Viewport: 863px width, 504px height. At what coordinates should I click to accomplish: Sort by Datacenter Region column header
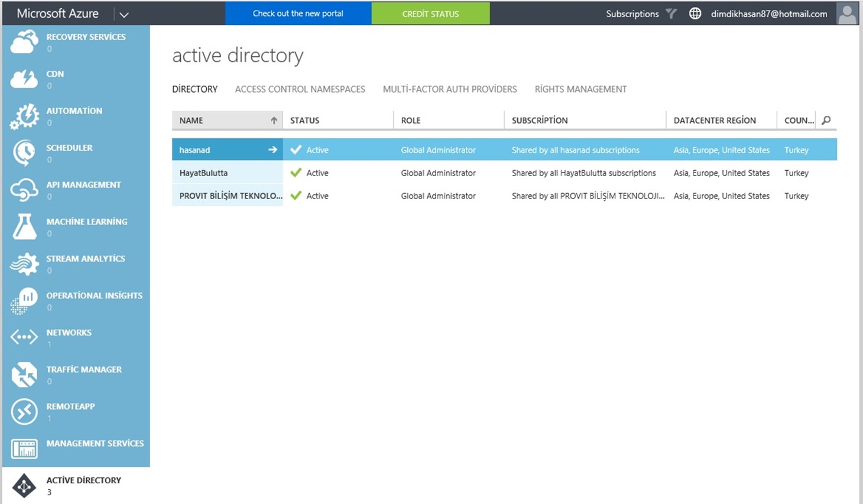click(715, 120)
